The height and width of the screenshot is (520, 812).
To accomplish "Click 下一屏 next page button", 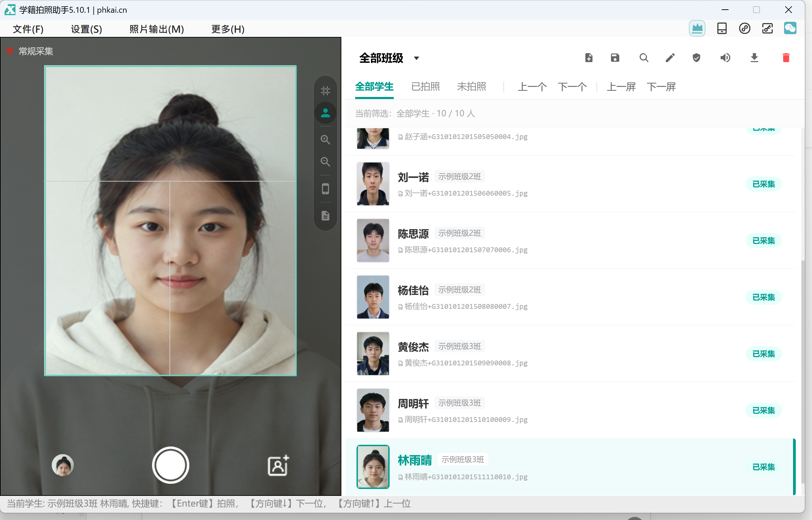I will click(x=661, y=87).
